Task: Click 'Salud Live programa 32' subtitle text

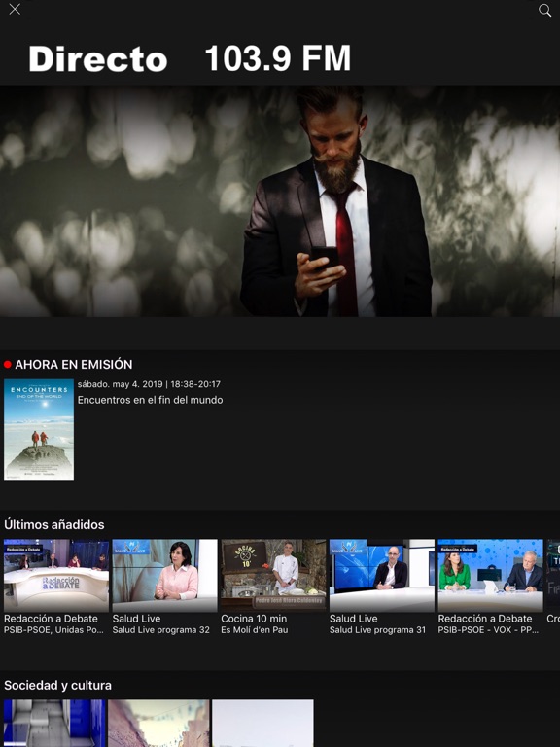Action: pyautogui.click(x=161, y=630)
